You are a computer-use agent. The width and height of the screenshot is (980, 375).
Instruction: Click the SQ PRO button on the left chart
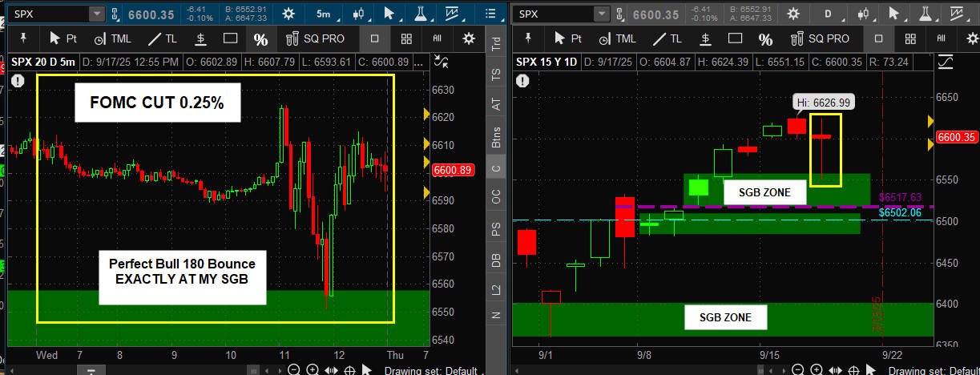pos(313,38)
